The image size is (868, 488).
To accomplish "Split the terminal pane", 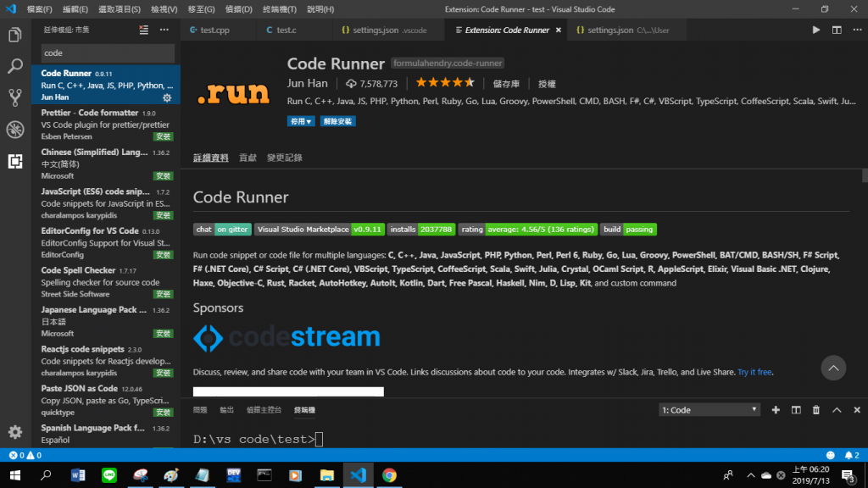I will [x=796, y=410].
